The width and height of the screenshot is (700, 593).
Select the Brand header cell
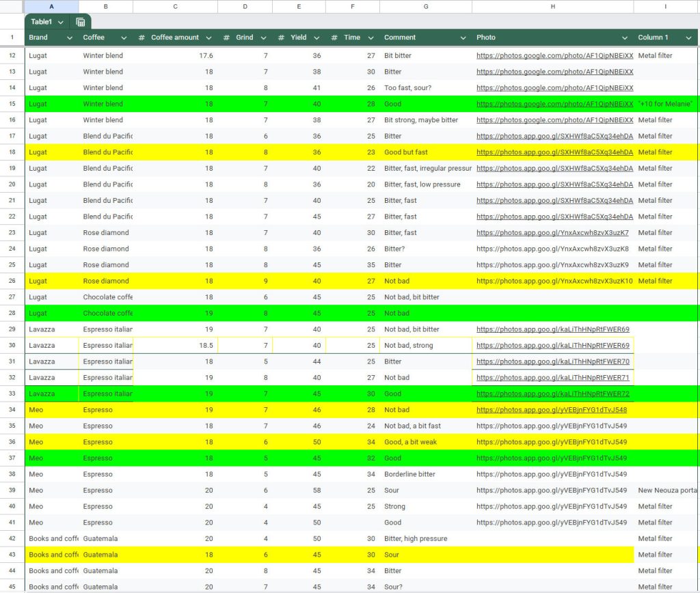tap(52, 38)
